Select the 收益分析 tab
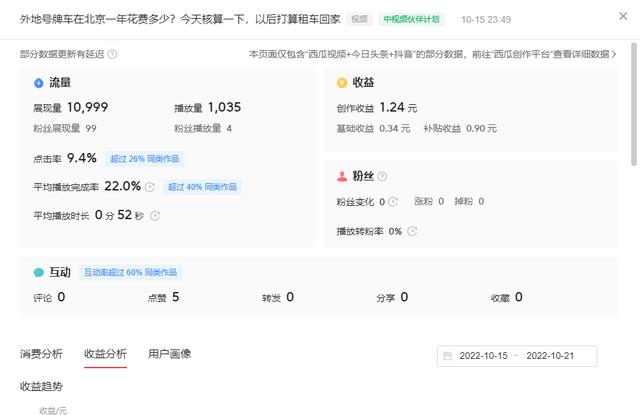This screenshot has width=640, height=415. (105, 354)
